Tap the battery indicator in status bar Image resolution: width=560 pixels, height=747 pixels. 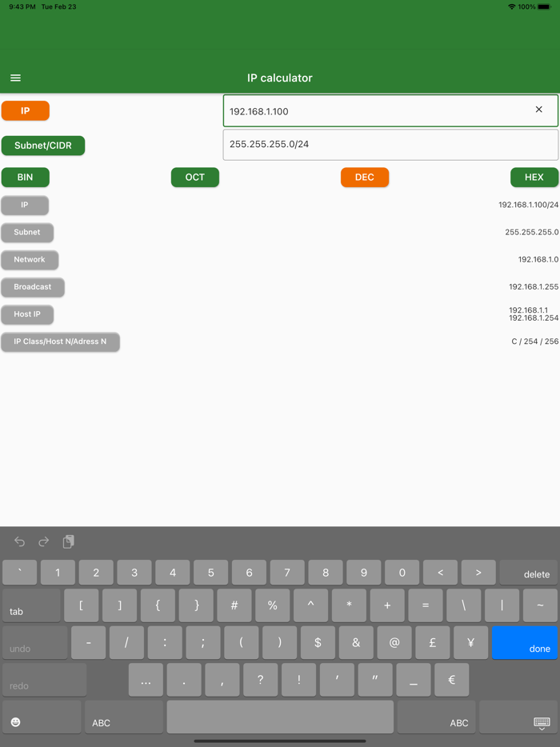click(x=543, y=6)
